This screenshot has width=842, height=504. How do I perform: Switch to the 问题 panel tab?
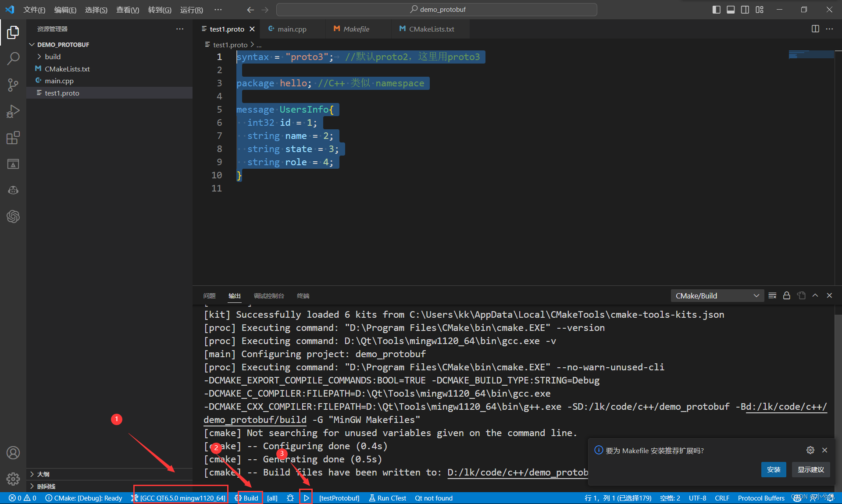[x=210, y=296]
